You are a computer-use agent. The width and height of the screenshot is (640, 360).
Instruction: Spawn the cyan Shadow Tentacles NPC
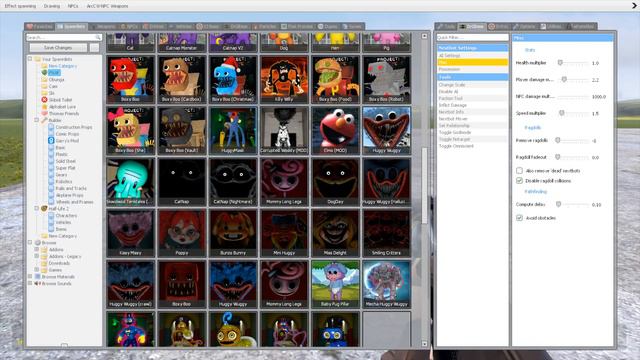tap(130, 182)
